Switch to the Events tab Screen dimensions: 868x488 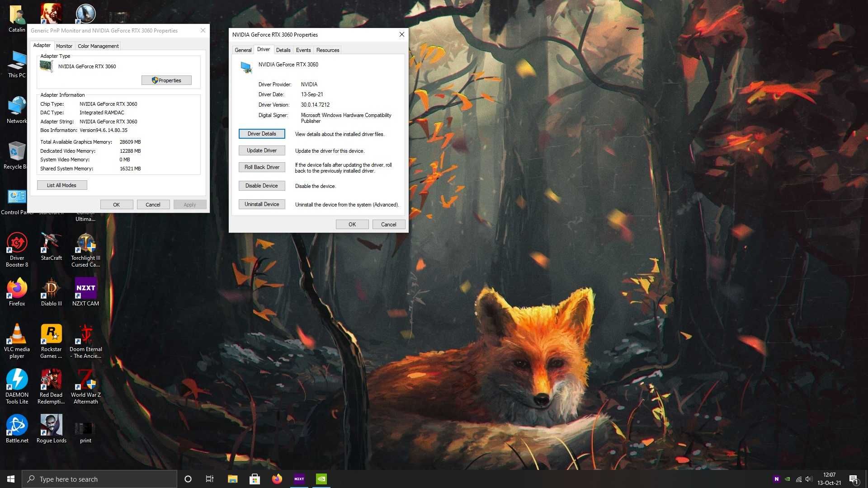(303, 50)
